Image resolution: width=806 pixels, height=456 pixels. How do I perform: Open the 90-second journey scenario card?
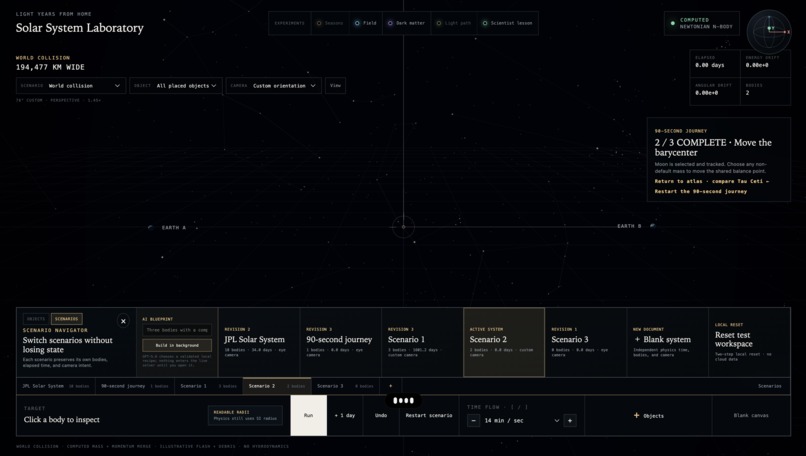click(341, 342)
